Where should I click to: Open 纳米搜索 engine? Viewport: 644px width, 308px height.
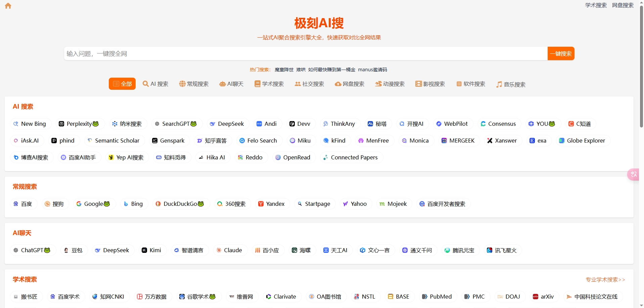click(127, 124)
